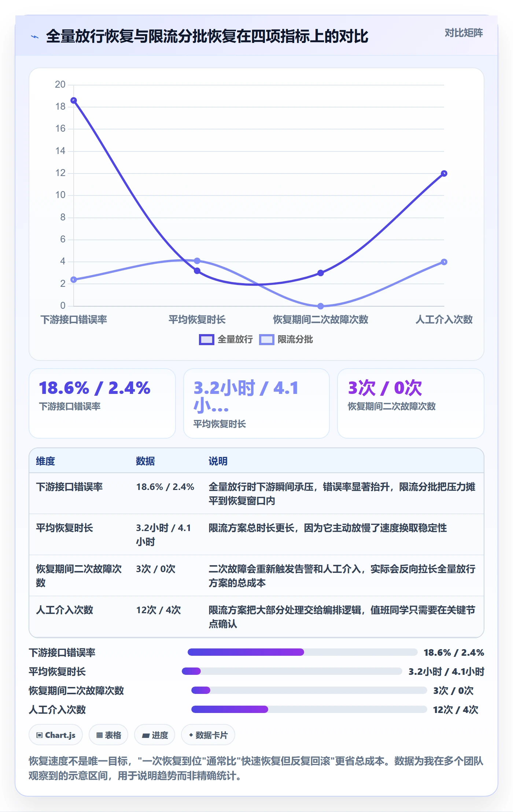The height and width of the screenshot is (812, 513).
Task: Click the 恢复期间二次故障次数 progress bar
Action: point(309,690)
